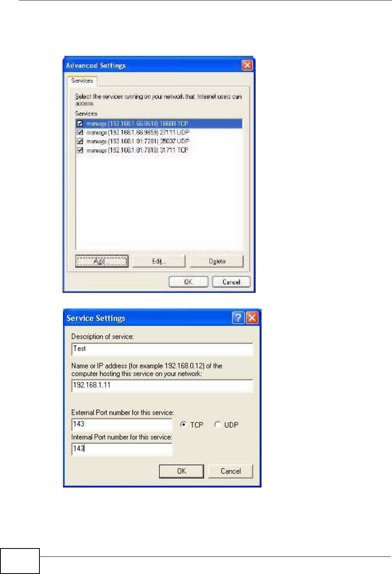Open the Service Settings help question mark
Screen dimensions: 392x574
point(238,318)
